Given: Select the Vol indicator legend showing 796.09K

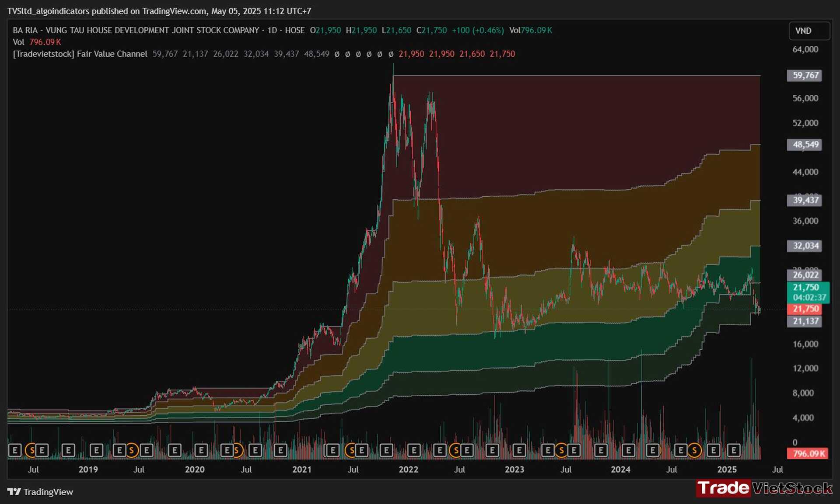Looking at the screenshot, I should 37,42.
